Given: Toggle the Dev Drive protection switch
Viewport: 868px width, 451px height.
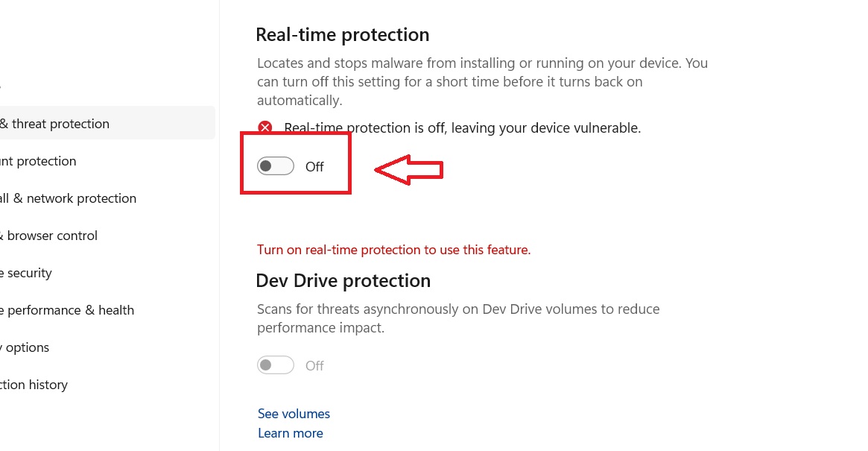Looking at the screenshot, I should [275, 365].
